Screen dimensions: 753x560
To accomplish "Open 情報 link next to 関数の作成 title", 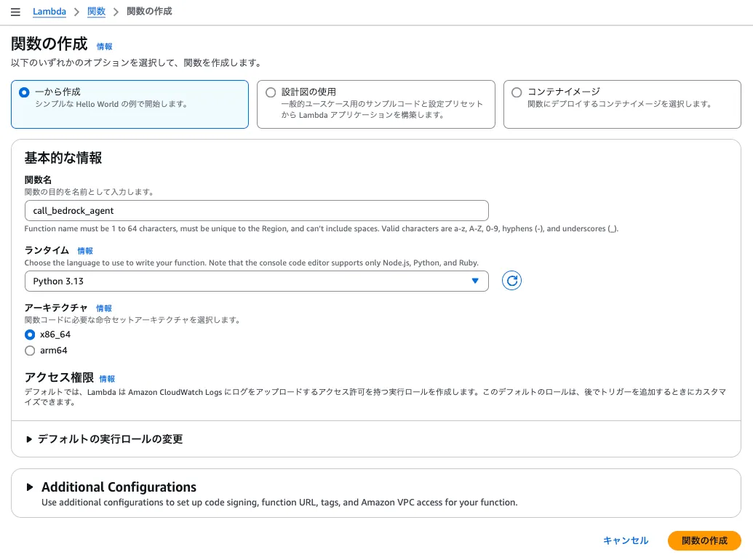I will (104, 47).
